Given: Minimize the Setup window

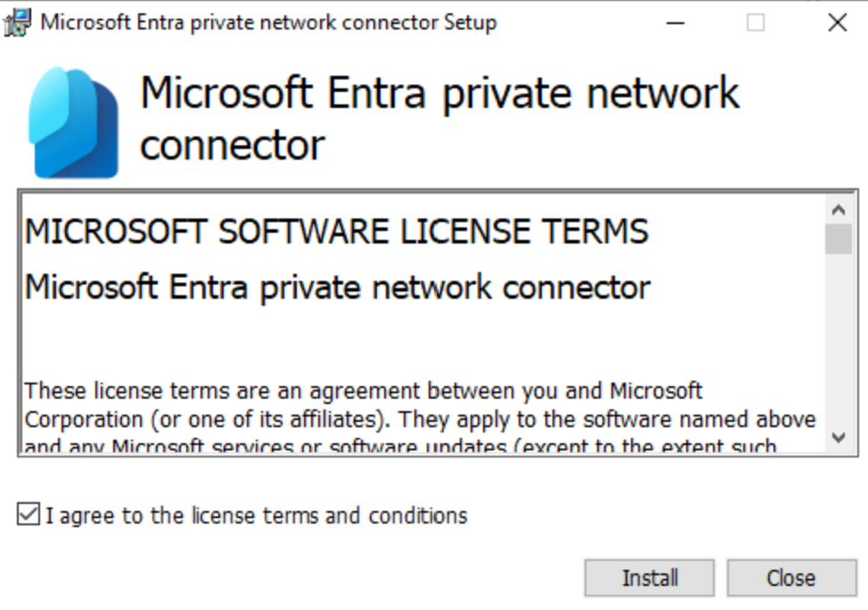Looking at the screenshot, I should click(676, 22).
